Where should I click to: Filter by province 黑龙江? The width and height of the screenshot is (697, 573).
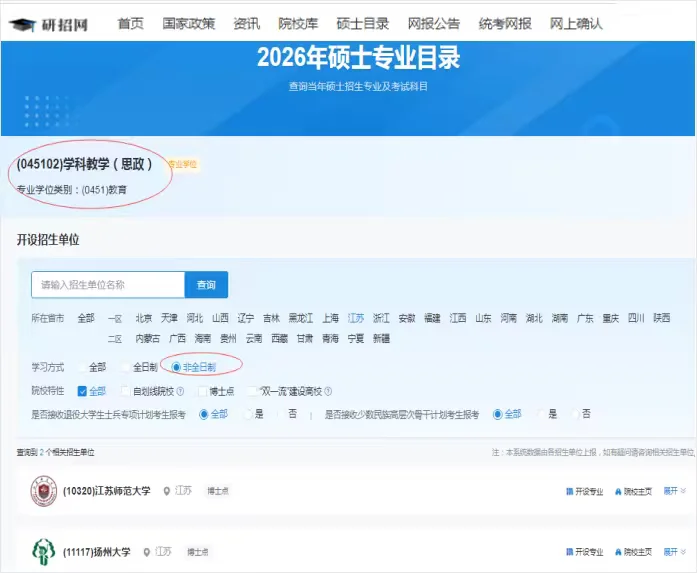[301, 318]
